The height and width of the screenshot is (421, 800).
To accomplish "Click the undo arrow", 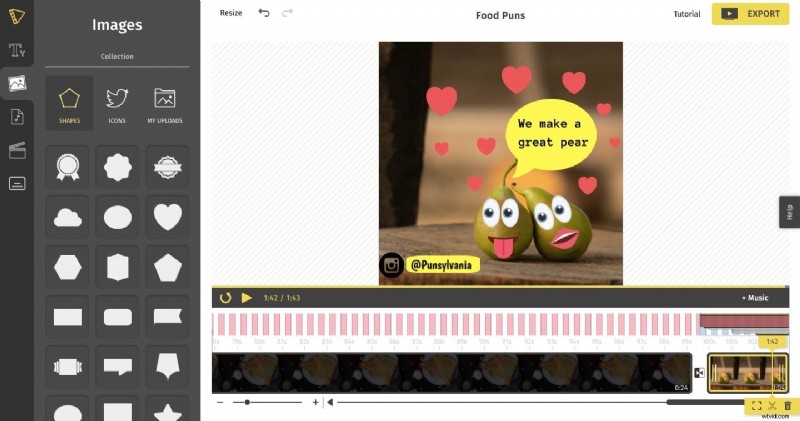I will point(264,14).
